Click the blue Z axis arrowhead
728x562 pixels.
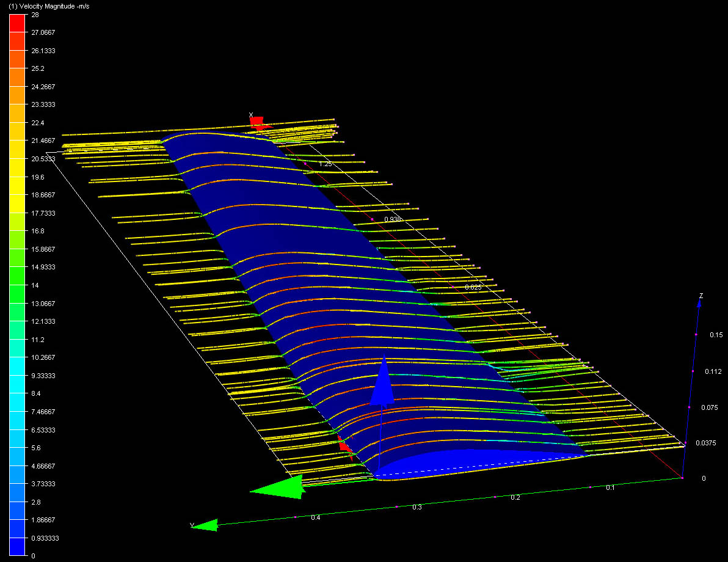click(x=700, y=307)
